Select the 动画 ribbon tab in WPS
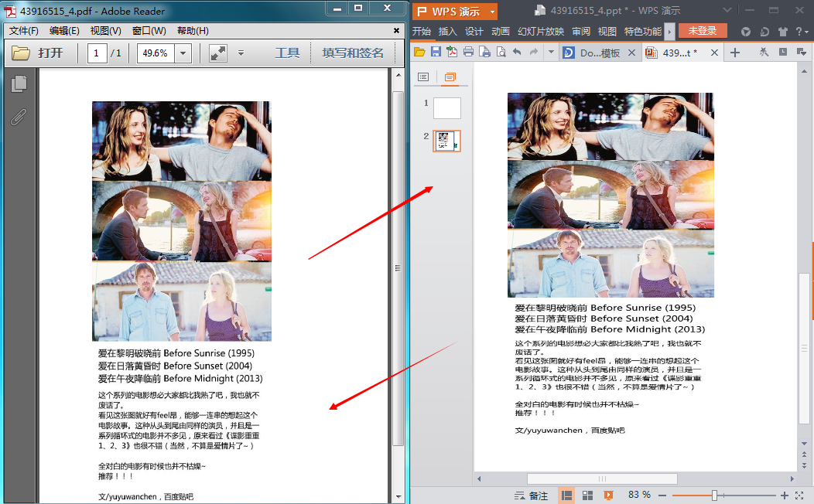814x504 pixels. tap(501, 32)
